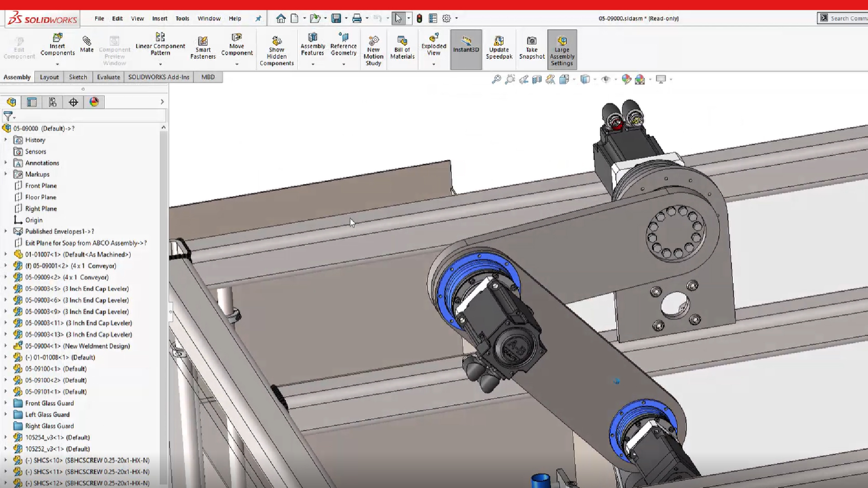Toggle the pin menu bar icon
Viewport: 868px width, 488px height.
[258, 19]
